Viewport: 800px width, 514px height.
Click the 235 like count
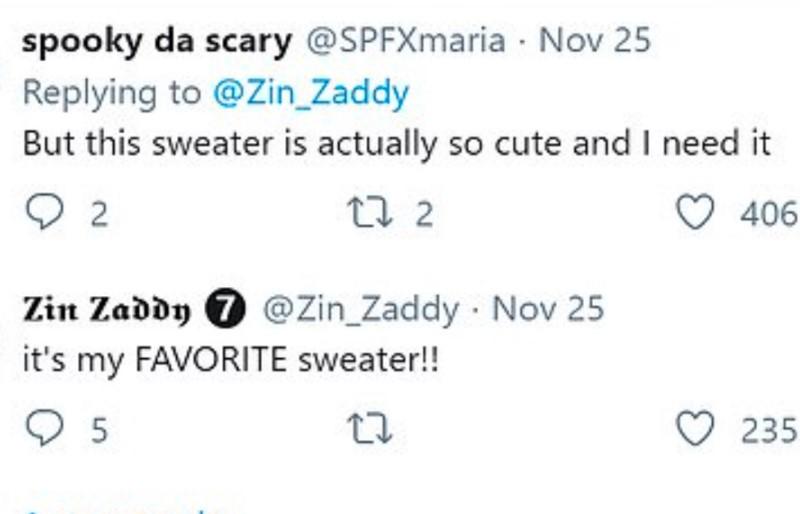pos(768,429)
